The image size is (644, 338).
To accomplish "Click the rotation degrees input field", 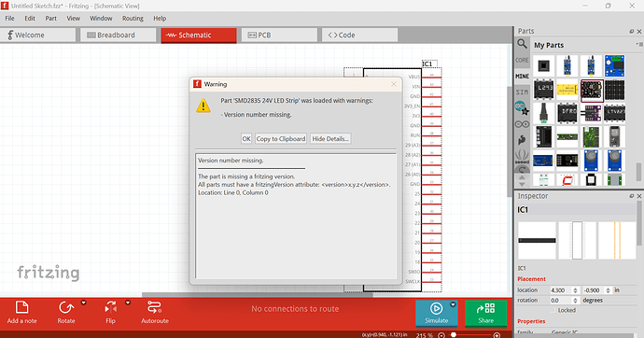I will 561,301.
